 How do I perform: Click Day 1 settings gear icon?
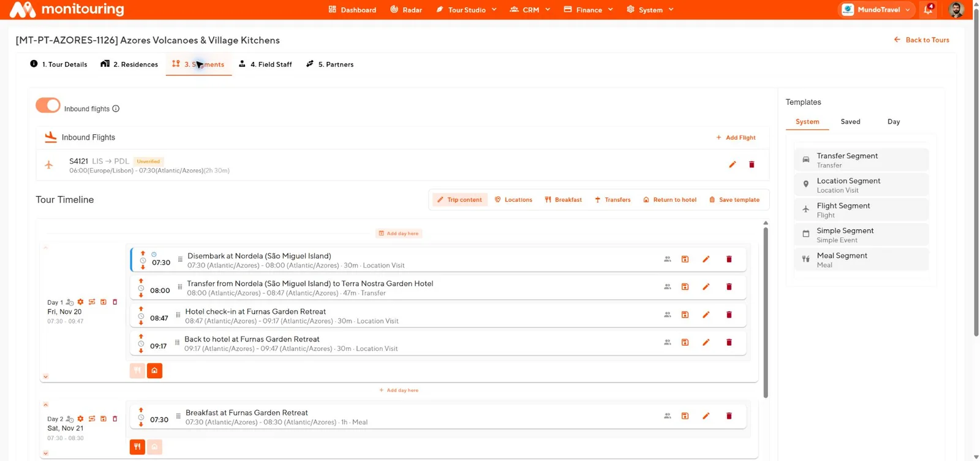point(80,302)
